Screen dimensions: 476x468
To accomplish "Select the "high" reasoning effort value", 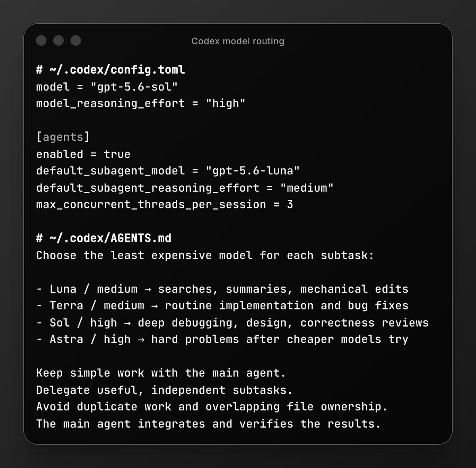I will pyautogui.click(x=225, y=103).
